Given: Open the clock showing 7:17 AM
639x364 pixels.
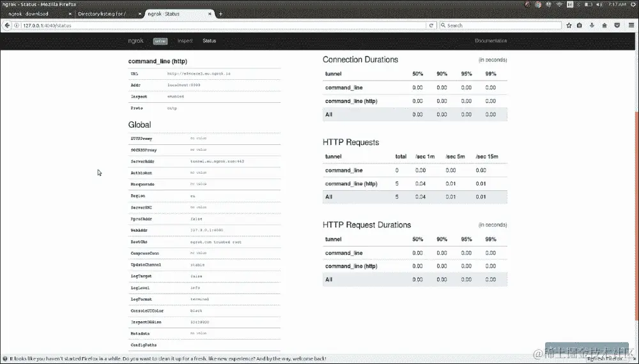Looking at the screenshot, I should pyautogui.click(x=617, y=4).
